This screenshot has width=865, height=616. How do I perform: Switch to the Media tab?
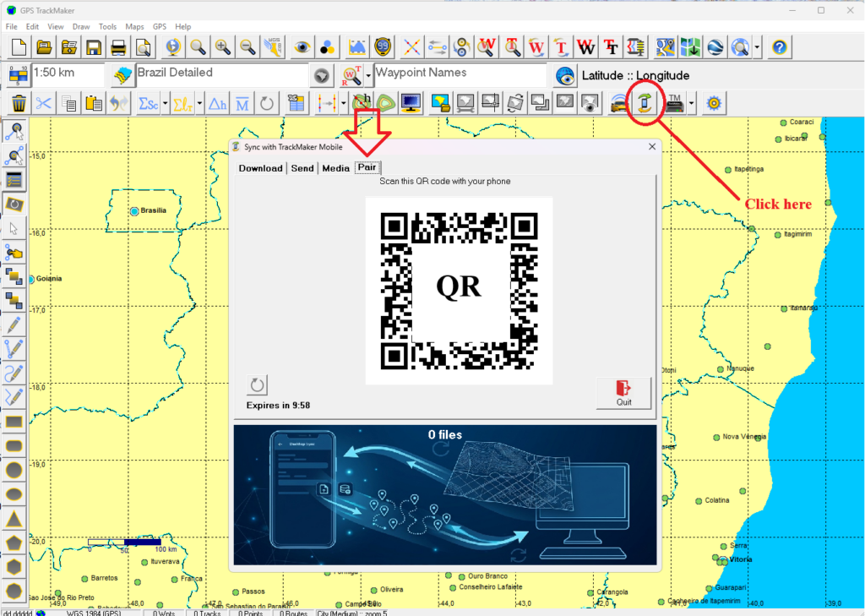pos(336,168)
